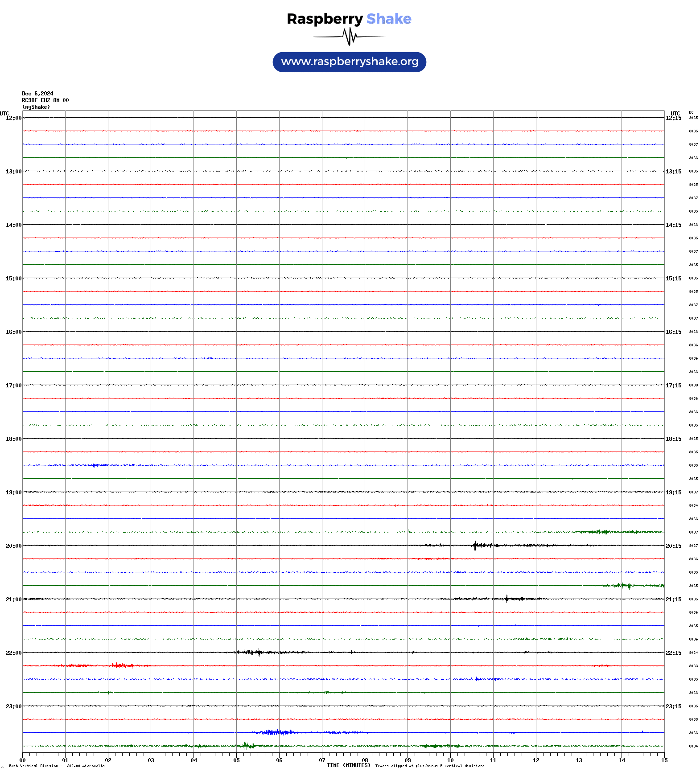The height and width of the screenshot is (772, 700).
Task: Click the seismic pulse logo graphic
Action: point(349,37)
